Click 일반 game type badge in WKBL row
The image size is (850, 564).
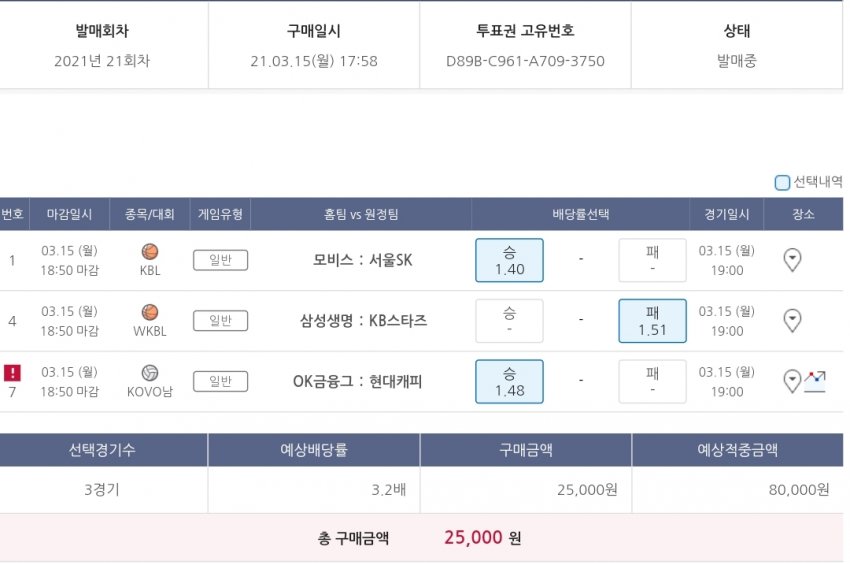(220, 321)
